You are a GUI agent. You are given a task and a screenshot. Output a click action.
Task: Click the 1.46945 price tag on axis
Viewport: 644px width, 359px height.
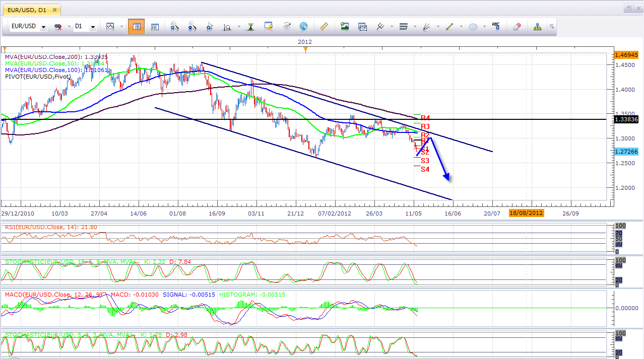coord(626,54)
